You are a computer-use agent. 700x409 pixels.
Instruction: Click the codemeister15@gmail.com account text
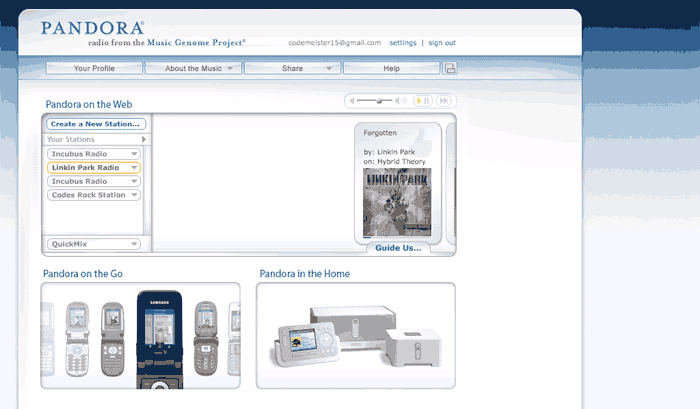point(335,43)
